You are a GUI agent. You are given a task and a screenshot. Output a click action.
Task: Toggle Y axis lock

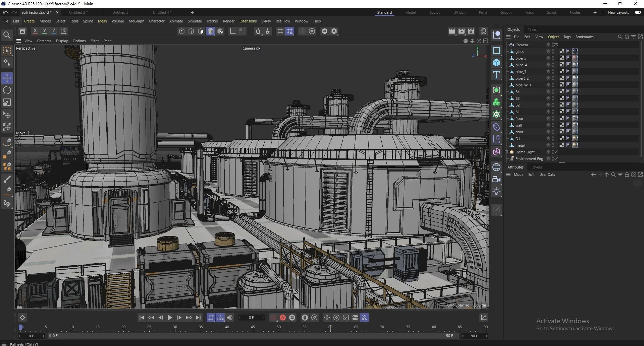tap(44, 31)
